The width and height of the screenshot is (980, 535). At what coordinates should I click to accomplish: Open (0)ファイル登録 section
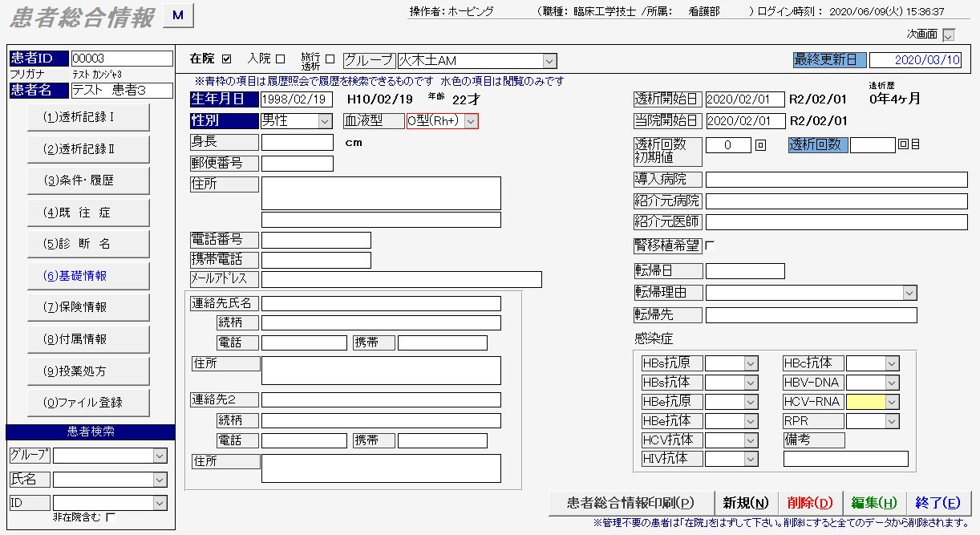(x=88, y=403)
